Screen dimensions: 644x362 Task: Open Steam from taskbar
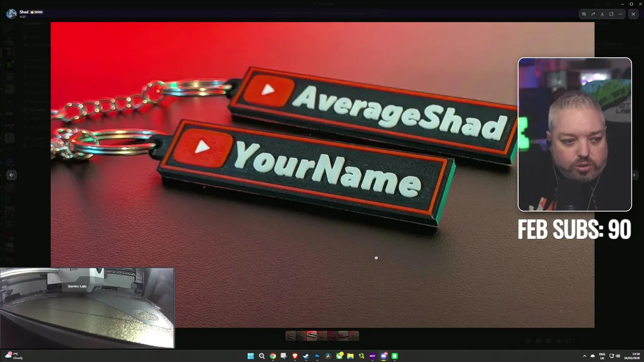(x=306, y=356)
